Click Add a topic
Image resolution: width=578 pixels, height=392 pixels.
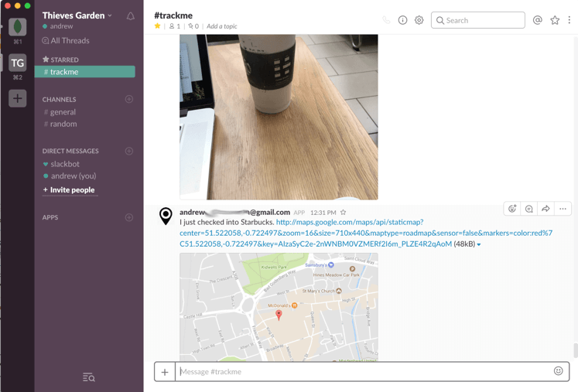click(222, 26)
